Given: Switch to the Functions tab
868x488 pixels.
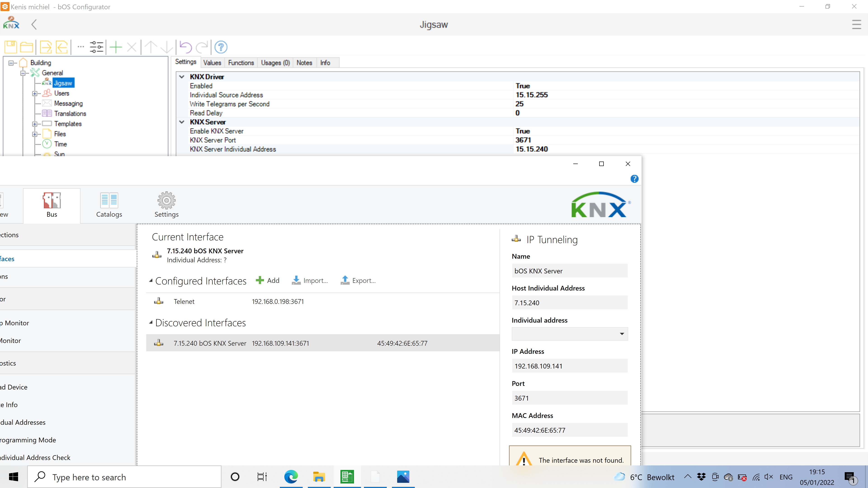Looking at the screenshot, I should [241, 63].
